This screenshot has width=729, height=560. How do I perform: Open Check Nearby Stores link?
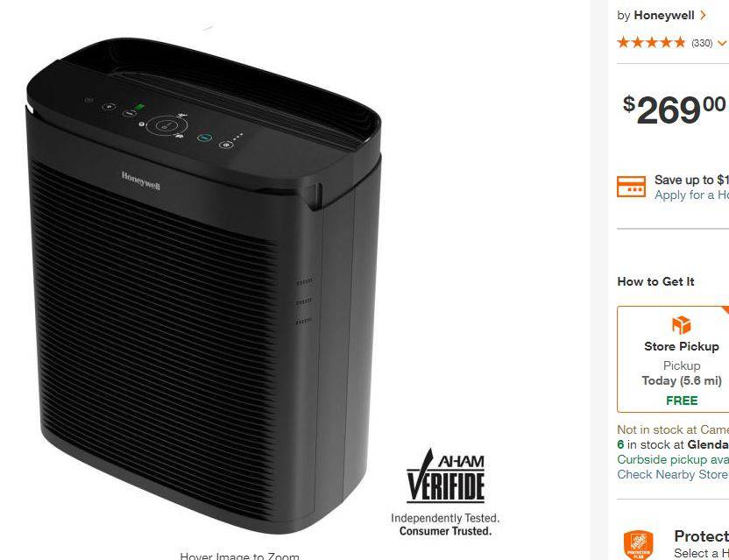coord(673,474)
